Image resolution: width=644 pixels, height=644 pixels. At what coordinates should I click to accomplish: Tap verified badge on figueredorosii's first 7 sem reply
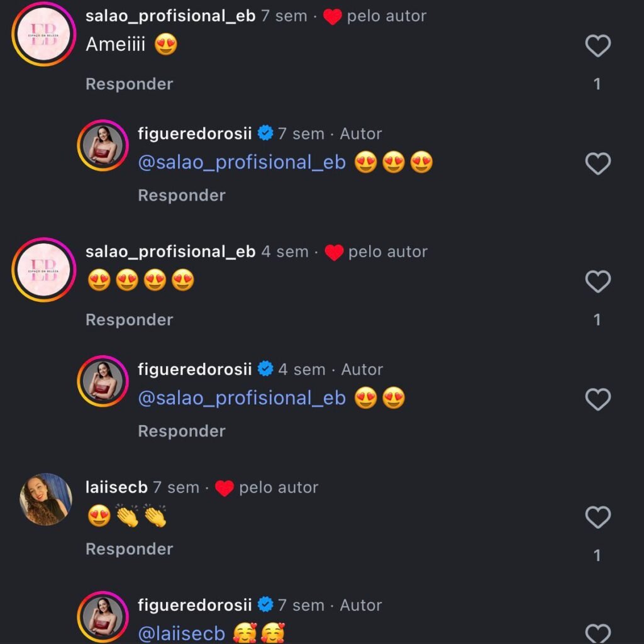tap(265, 133)
